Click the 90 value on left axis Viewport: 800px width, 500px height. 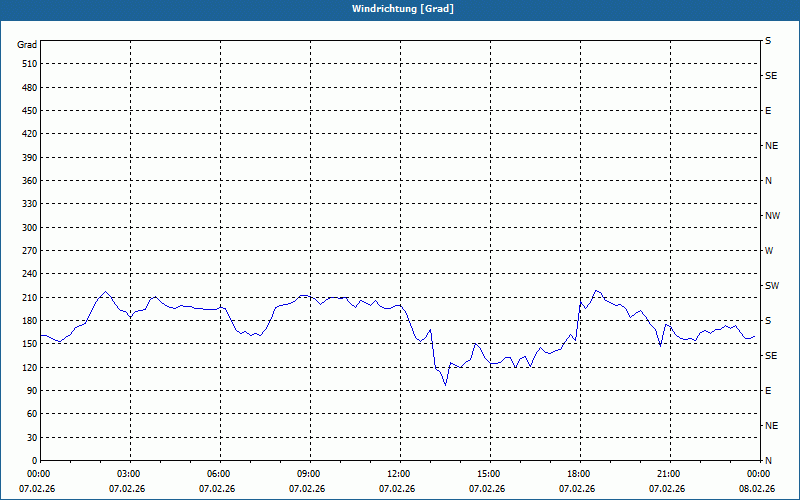[31, 391]
